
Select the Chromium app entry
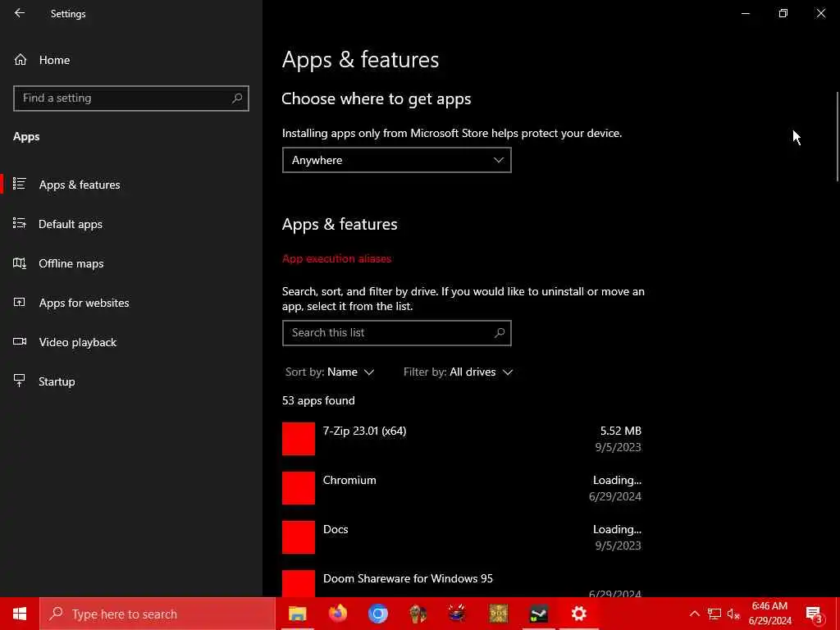pos(462,488)
